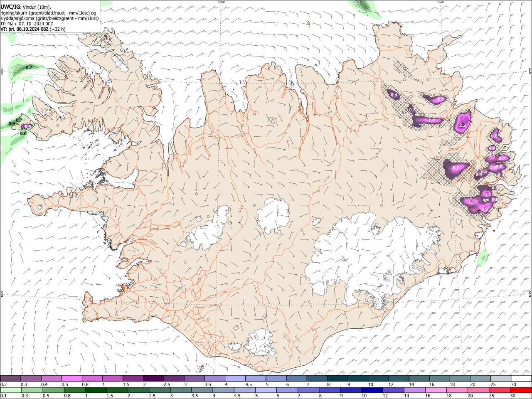Pick the light lavender upper-row swatch at 4
The width and height of the screenshot is (532, 399).
tap(235, 378)
